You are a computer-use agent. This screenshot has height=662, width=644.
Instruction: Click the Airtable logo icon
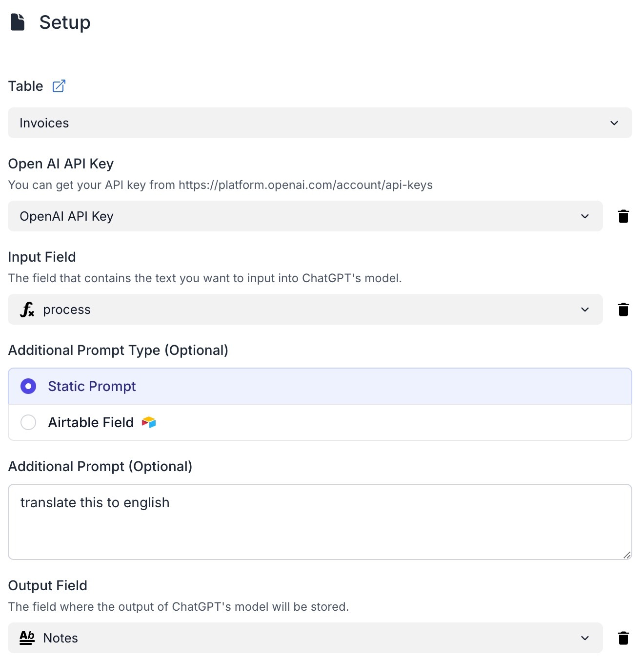point(149,422)
